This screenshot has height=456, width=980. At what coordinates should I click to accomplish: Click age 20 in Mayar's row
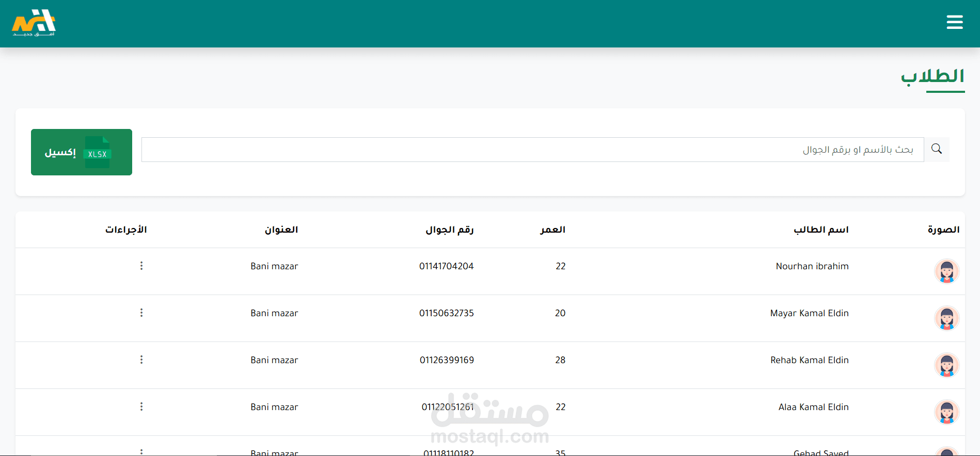(560, 313)
